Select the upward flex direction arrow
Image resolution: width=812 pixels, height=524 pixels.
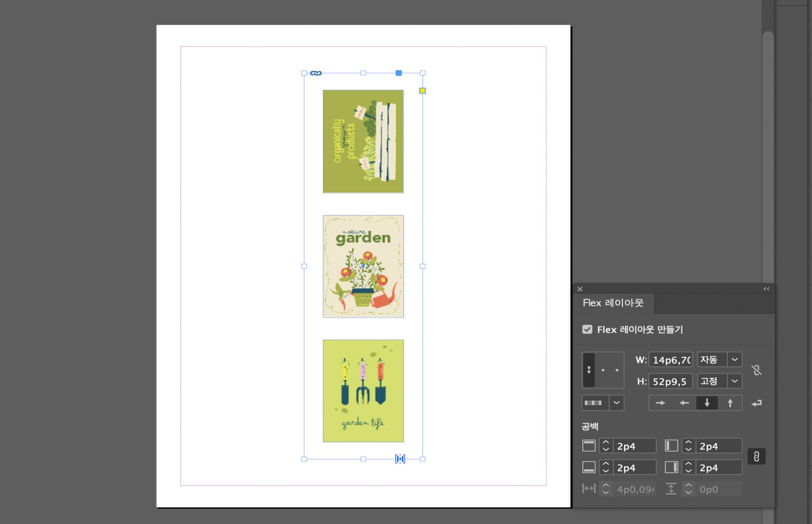730,403
